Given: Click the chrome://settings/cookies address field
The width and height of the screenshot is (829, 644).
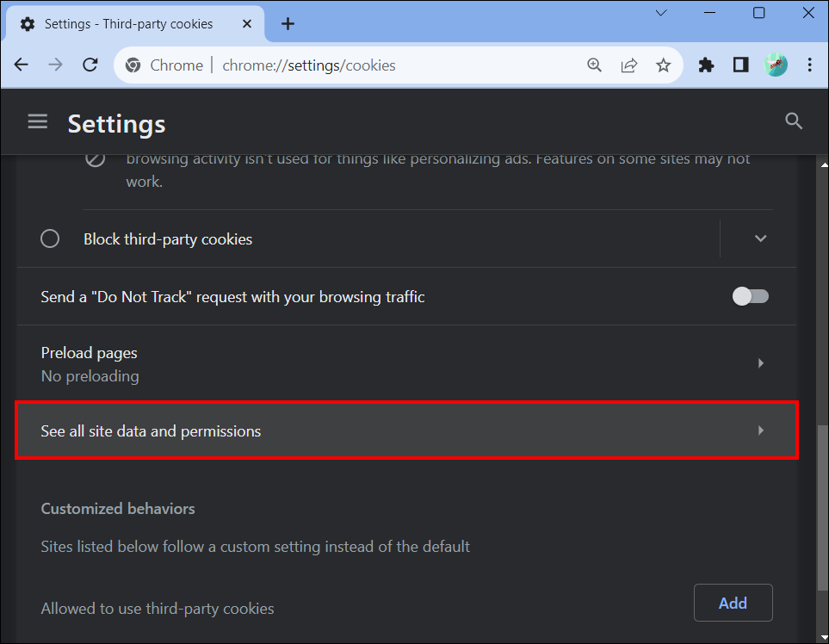Looking at the screenshot, I should tap(309, 65).
